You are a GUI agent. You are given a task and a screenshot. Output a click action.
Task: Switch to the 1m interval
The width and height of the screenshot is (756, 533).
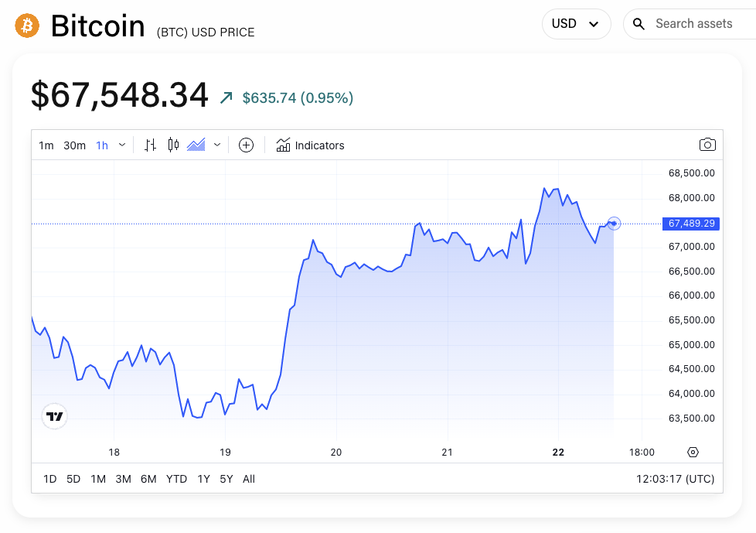coord(46,145)
